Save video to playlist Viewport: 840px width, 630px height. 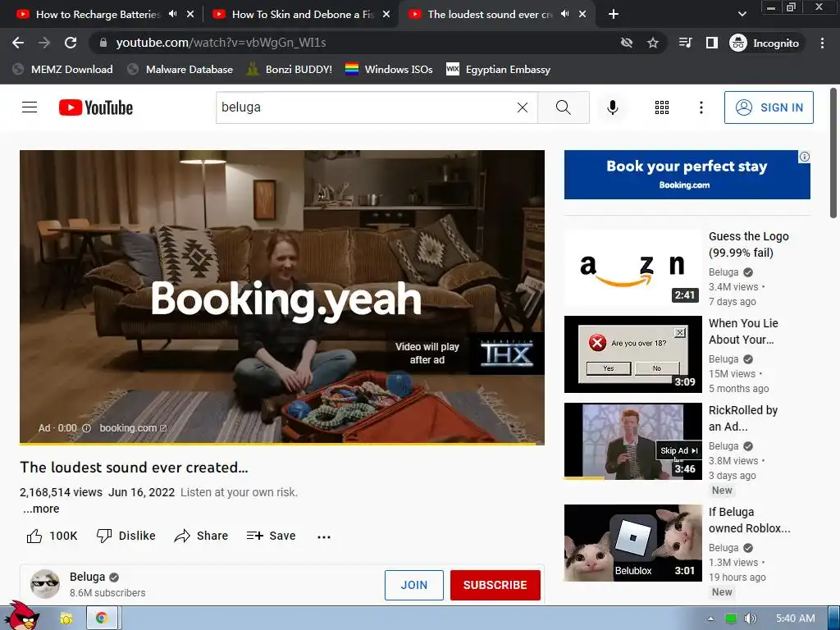[x=271, y=536]
